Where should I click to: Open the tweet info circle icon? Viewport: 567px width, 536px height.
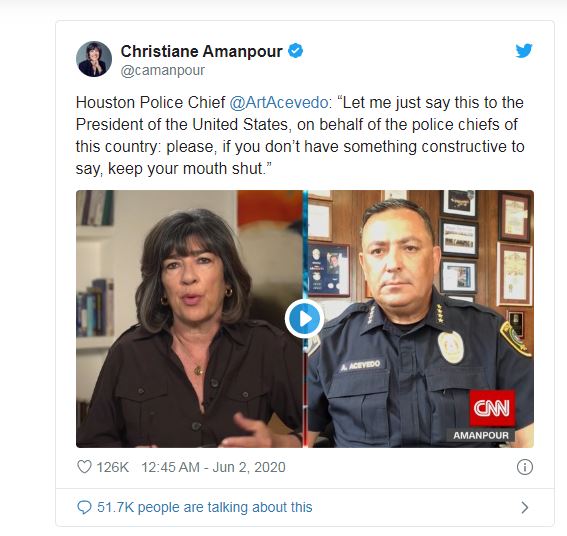tap(525, 467)
